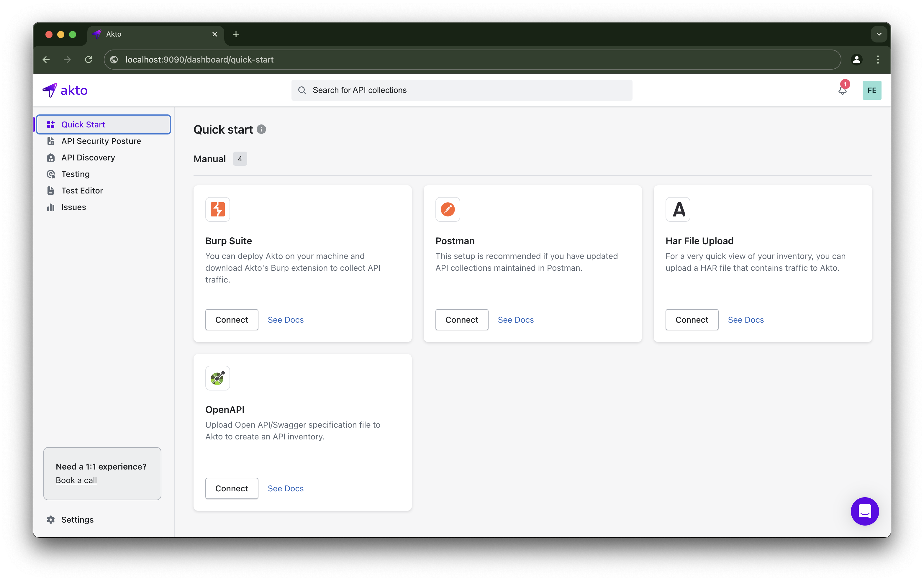Click Connect on the Postman card
The width and height of the screenshot is (924, 581).
point(462,320)
